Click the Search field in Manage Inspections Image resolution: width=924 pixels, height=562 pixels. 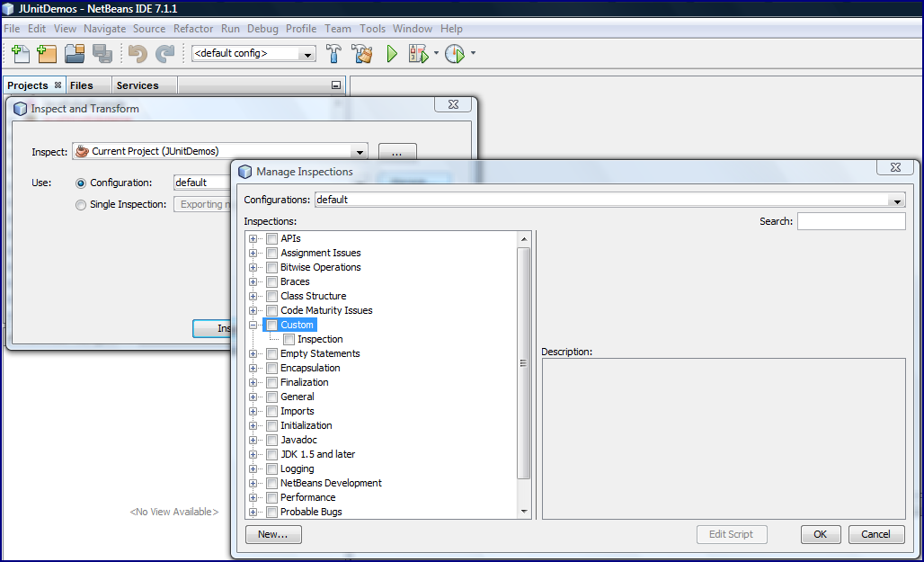851,221
